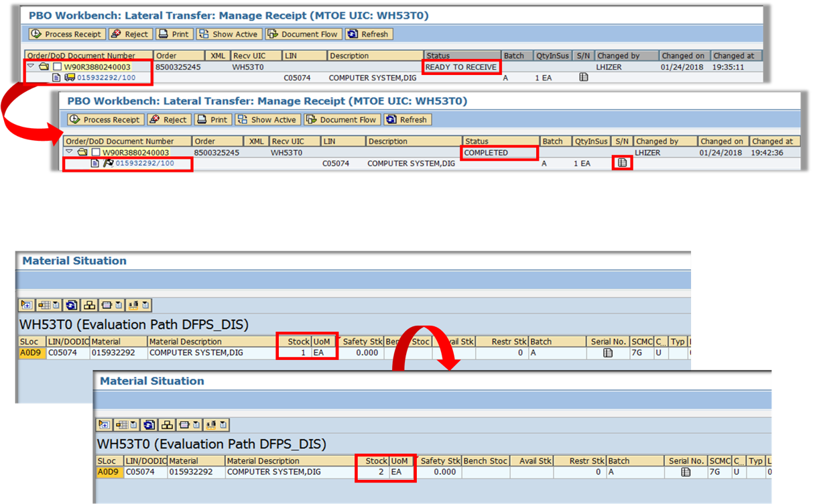Click Serial No. icon in Stock 1 material row
Image resolution: width=813 pixels, height=504 pixels.
[x=608, y=353]
